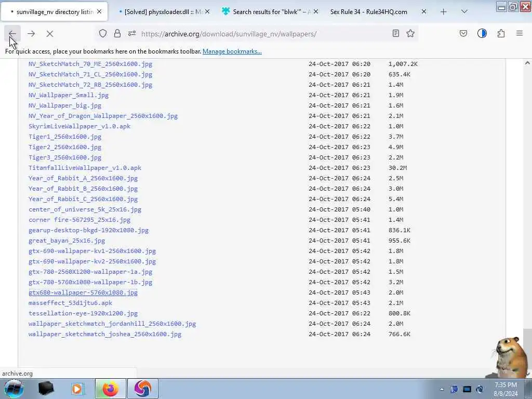Open gtx-780-5760x1080-wallpaper-1b.jpg
The image size is (532, 399).
pyautogui.click(x=90, y=282)
